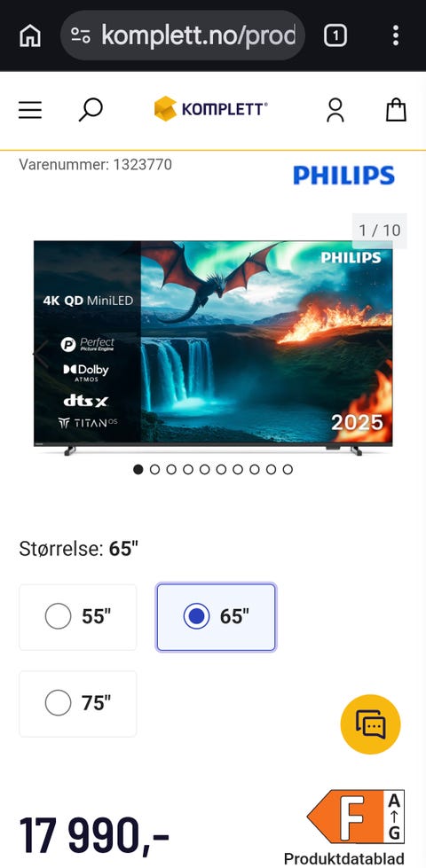Select the 65" size option
The height and width of the screenshot is (868, 426).
[x=216, y=617]
